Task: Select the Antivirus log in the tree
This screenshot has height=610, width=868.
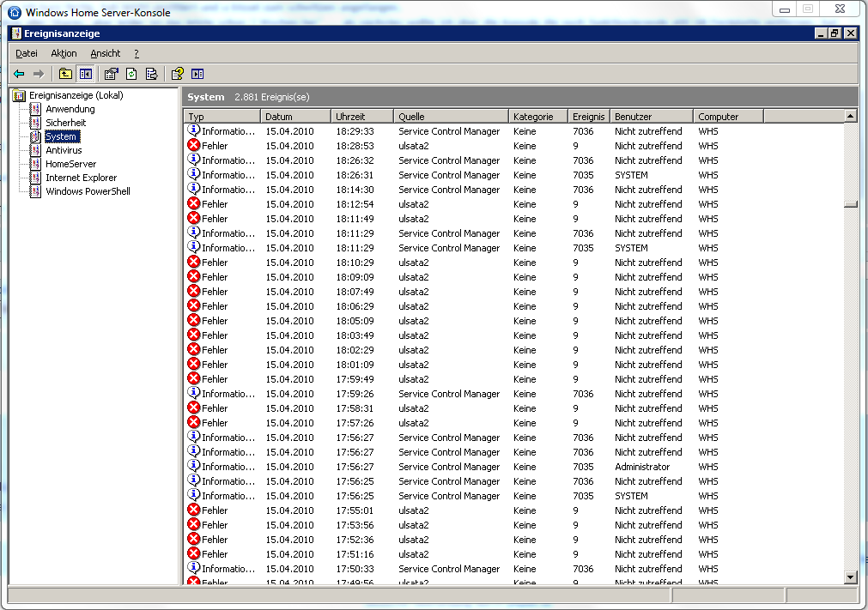Action: (x=64, y=150)
